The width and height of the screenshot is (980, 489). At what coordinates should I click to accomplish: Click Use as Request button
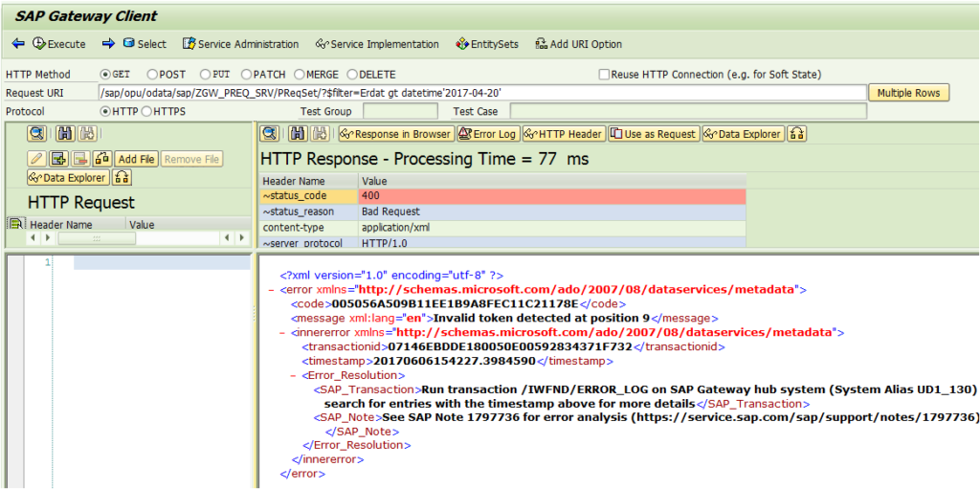pyautogui.click(x=654, y=134)
